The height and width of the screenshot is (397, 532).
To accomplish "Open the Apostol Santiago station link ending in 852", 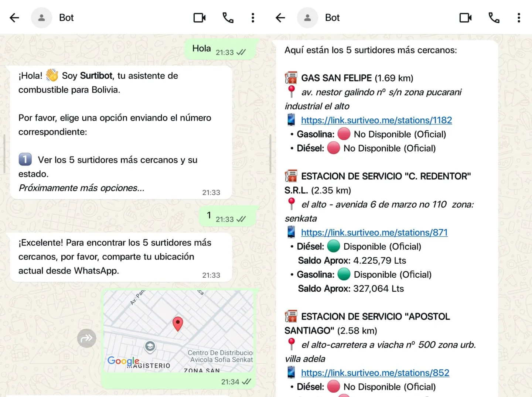I will [375, 373].
